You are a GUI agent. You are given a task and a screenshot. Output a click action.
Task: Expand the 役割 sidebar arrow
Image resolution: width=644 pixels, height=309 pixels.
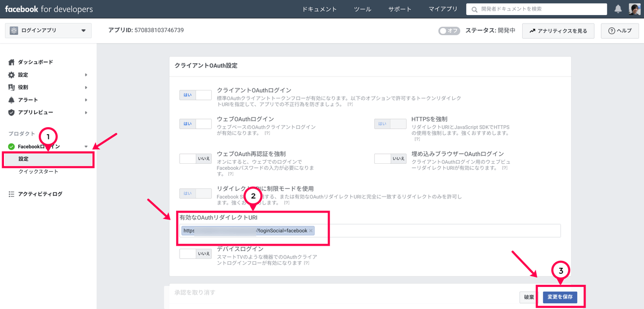click(86, 87)
